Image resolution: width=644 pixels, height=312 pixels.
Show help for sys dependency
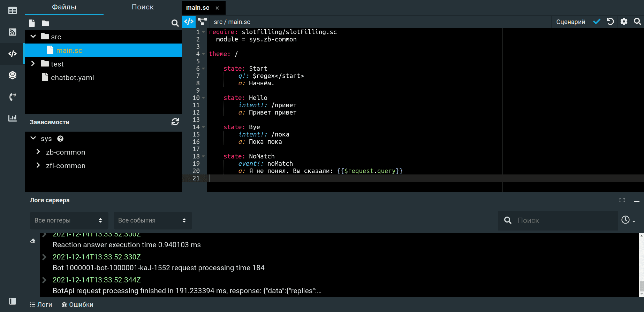(x=60, y=139)
